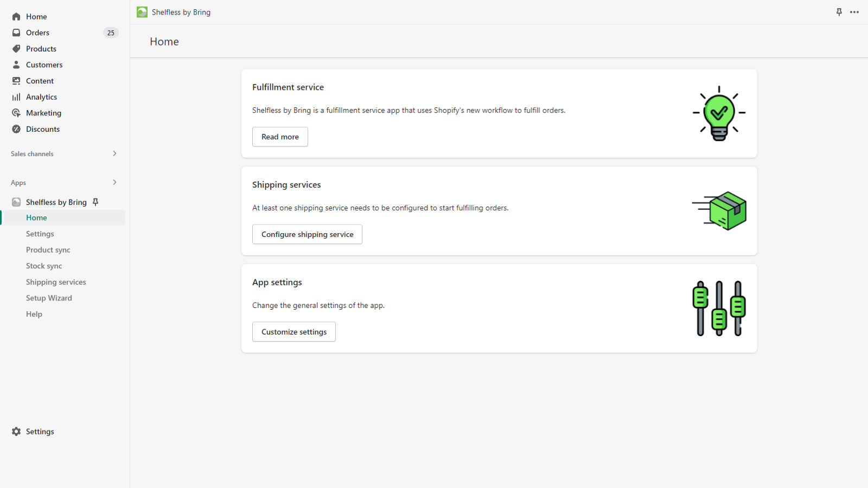Click the Home house icon in sidebar

tap(16, 17)
